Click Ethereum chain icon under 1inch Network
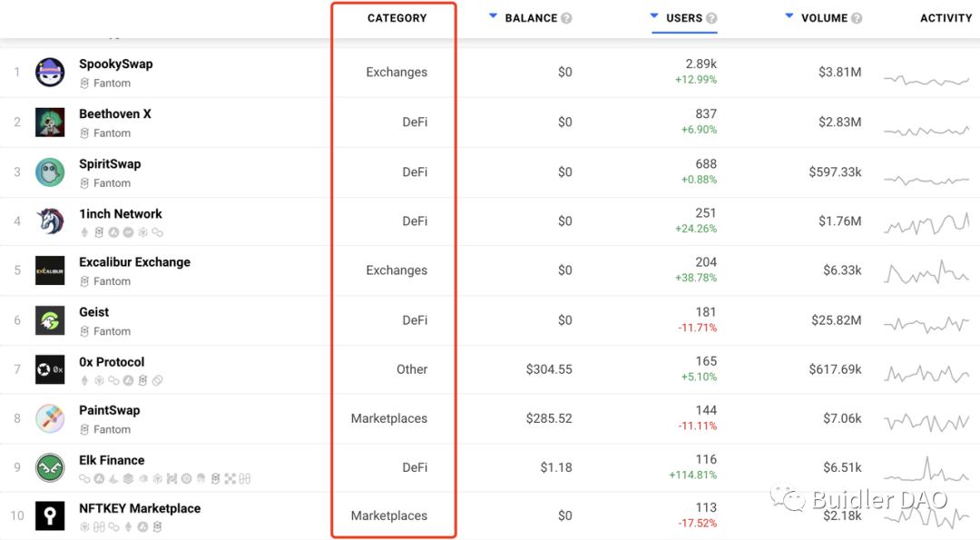This screenshot has height=540, width=980. coord(84,232)
